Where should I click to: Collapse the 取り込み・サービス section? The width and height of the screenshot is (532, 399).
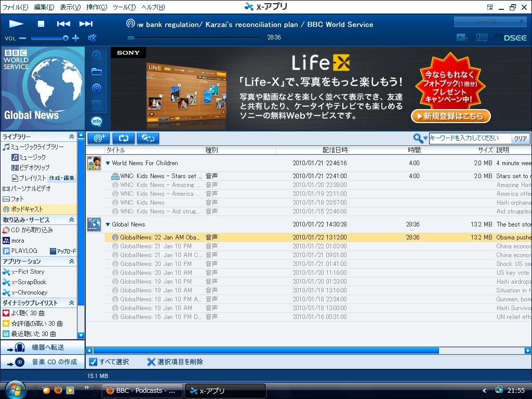(72, 220)
